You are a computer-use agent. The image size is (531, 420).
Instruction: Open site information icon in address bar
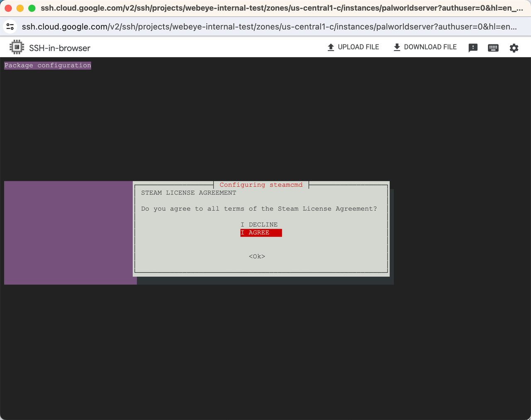click(x=10, y=27)
